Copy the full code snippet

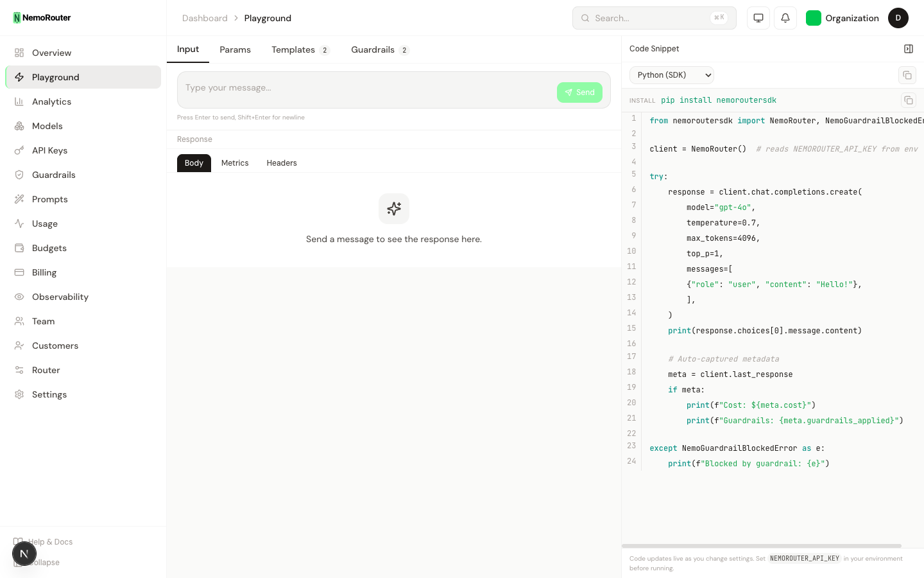tap(907, 75)
